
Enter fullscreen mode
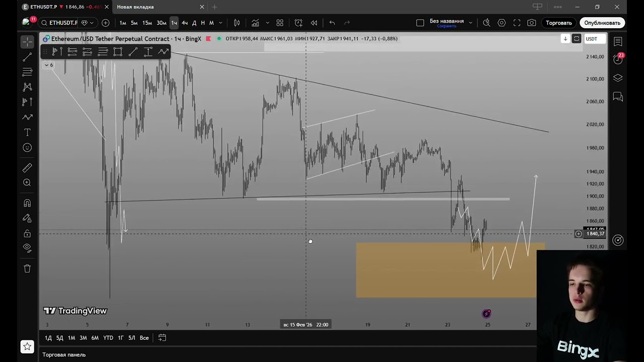click(x=517, y=23)
